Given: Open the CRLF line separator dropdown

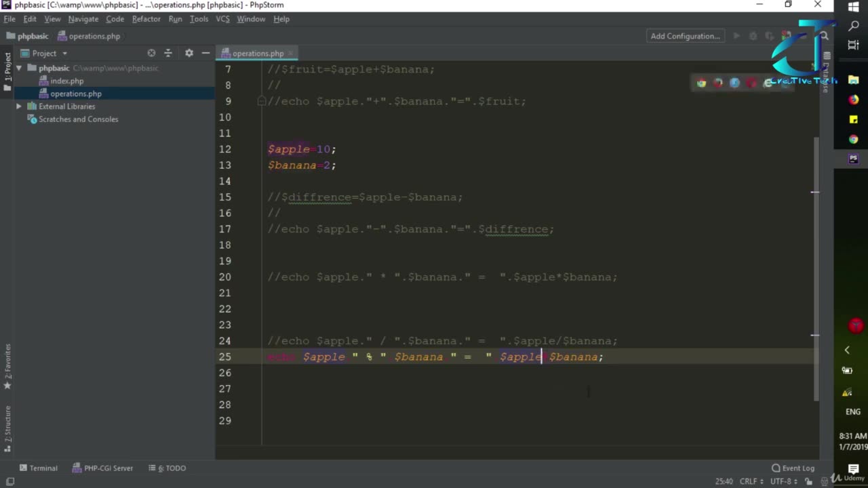Looking at the screenshot, I should [751, 481].
